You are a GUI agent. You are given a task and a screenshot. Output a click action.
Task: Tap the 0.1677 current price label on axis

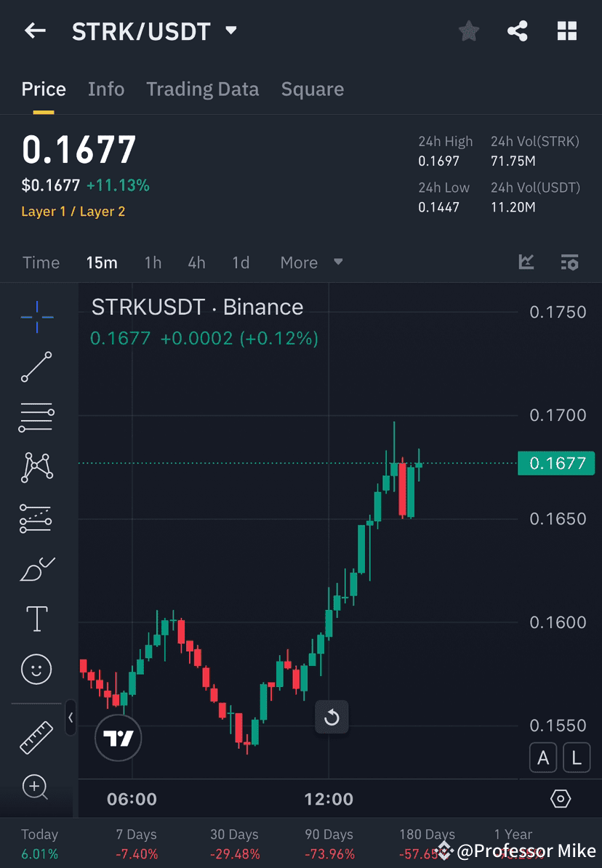556,463
